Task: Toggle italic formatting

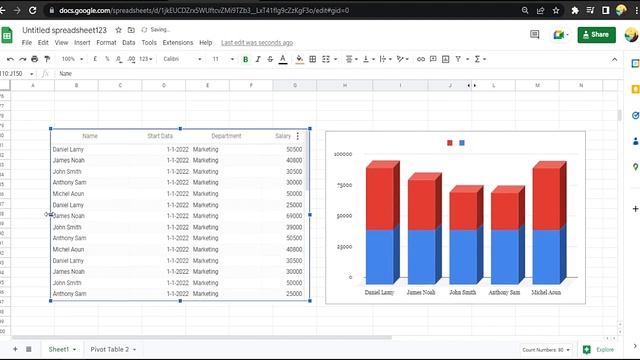Action: point(258,59)
